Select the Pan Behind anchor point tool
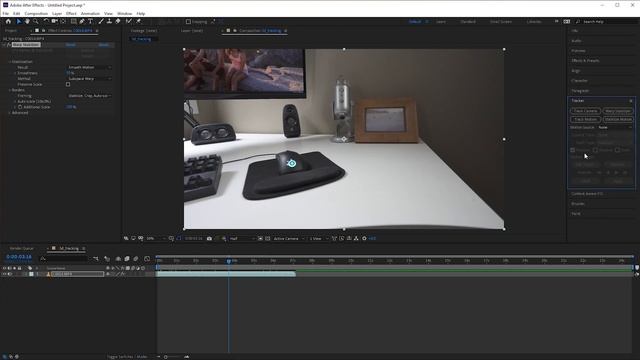 pos(63,21)
